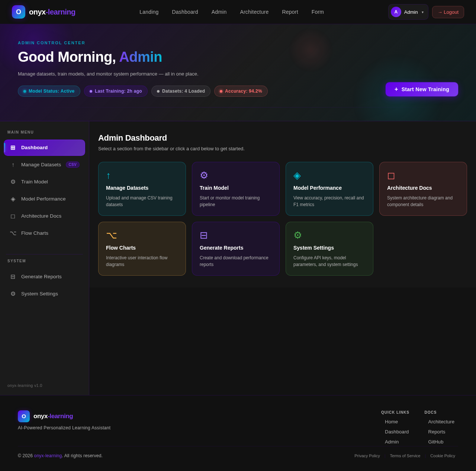The width and height of the screenshot is (476, 471).
Task: Open the Terms of Service link
Action: (405, 456)
